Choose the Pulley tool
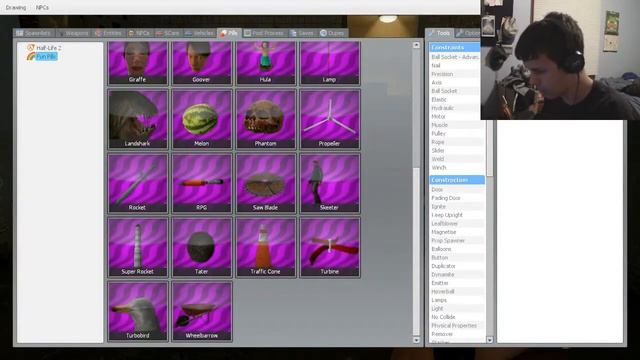 (x=457, y=133)
